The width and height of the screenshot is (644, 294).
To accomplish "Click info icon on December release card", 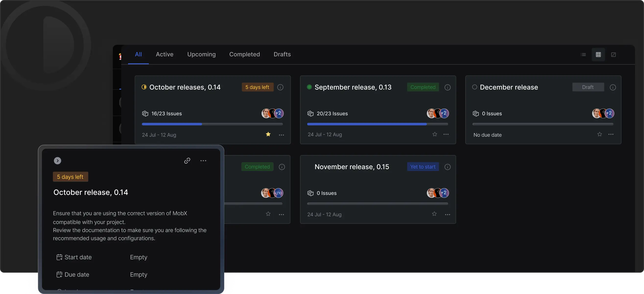I will point(613,87).
